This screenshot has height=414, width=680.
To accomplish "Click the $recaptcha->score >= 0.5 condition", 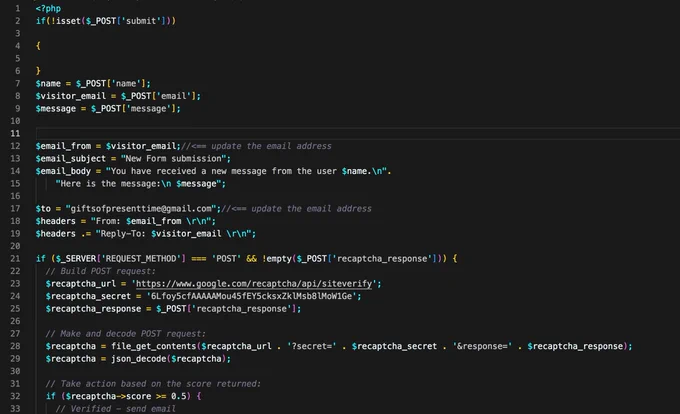I will 125,396.
